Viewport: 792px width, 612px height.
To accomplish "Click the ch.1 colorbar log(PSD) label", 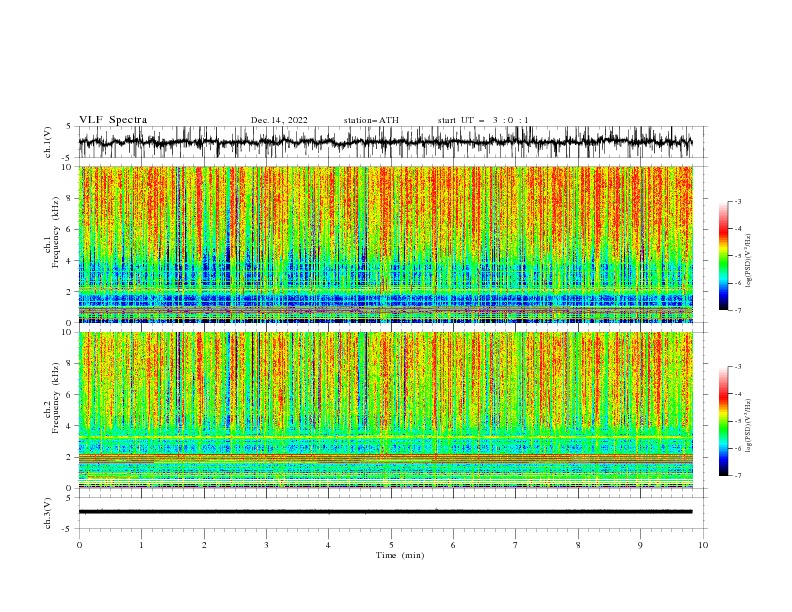I will [749, 261].
